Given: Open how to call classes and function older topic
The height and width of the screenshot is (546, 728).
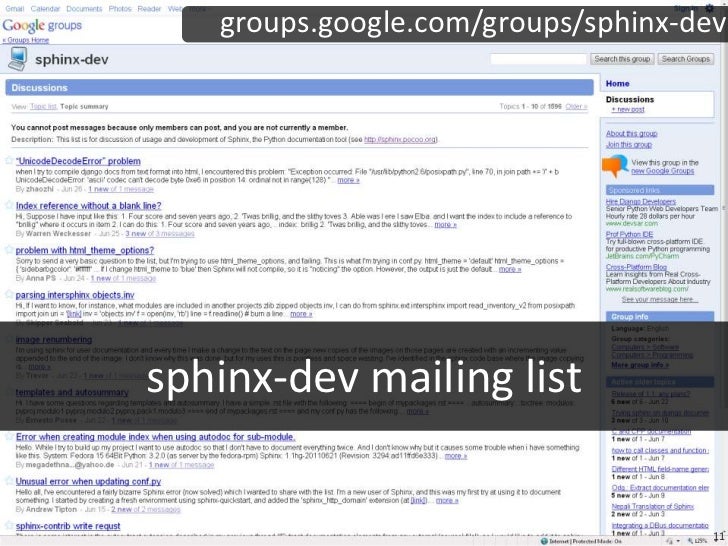Looking at the screenshot, I should (x=660, y=450).
